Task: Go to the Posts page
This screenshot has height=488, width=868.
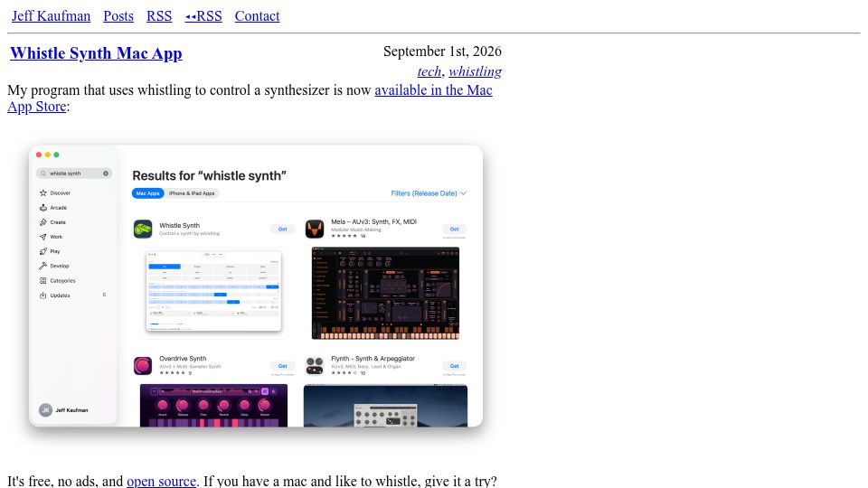Action: (x=118, y=16)
